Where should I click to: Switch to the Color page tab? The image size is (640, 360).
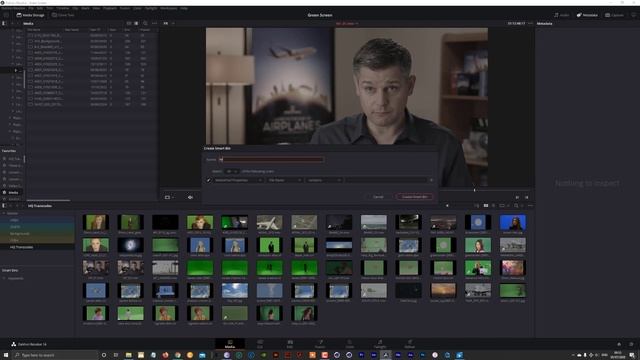tap(350, 344)
